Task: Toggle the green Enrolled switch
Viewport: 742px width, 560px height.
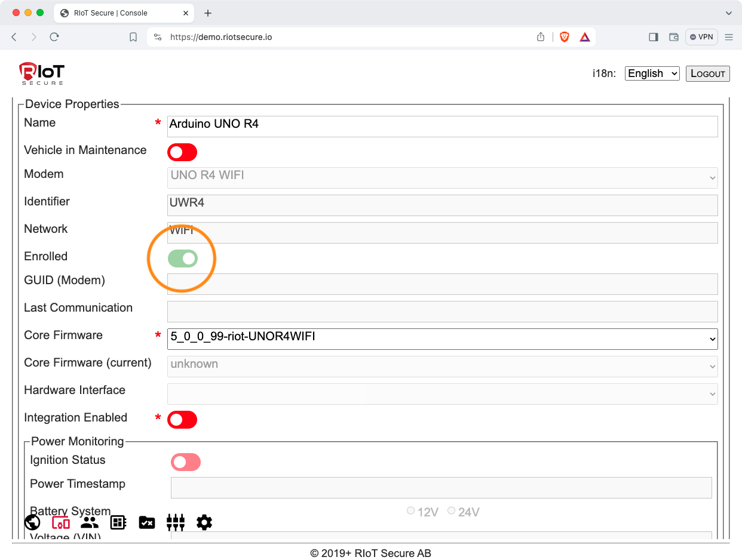Action: tap(183, 259)
